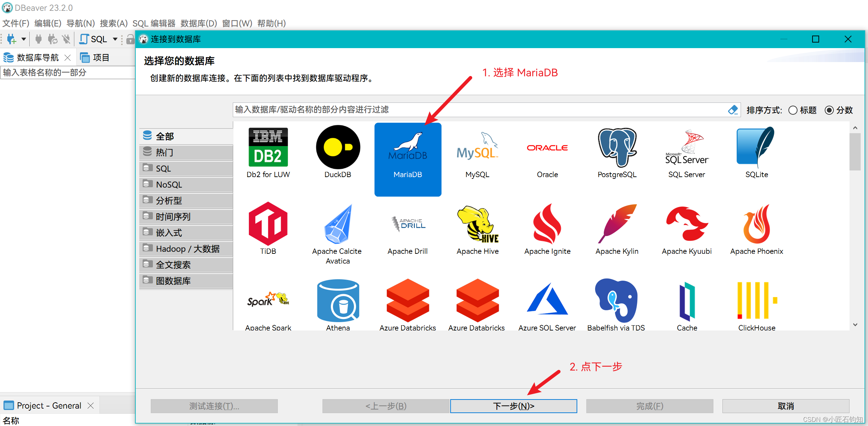This screenshot has width=868, height=426.
Task: Switch to the 数据库导航 tab
Action: [38, 58]
